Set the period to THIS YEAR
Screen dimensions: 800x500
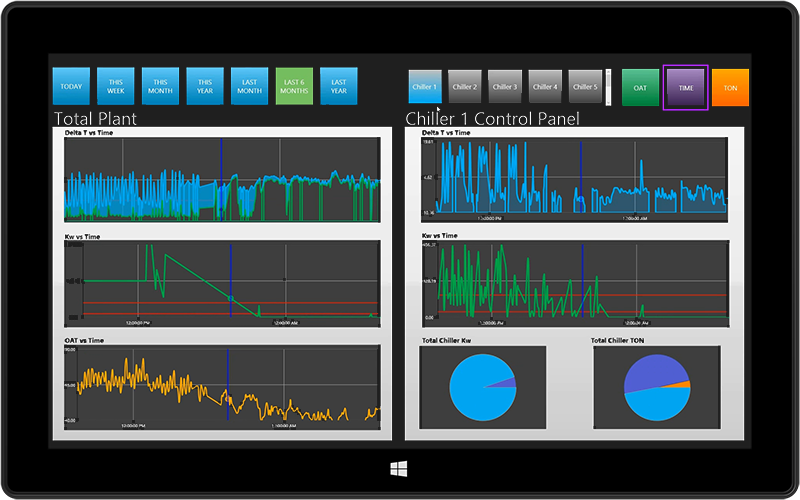coord(205,87)
